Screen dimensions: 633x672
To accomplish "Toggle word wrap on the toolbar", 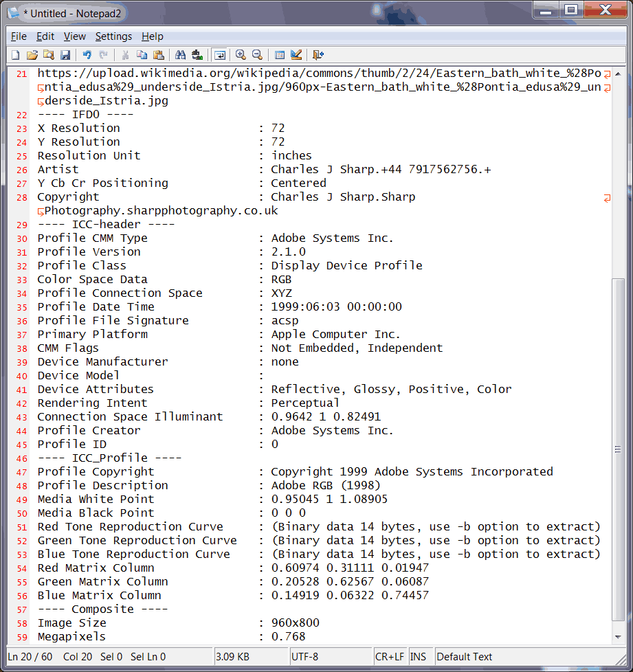I will pyautogui.click(x=219, y=55).
